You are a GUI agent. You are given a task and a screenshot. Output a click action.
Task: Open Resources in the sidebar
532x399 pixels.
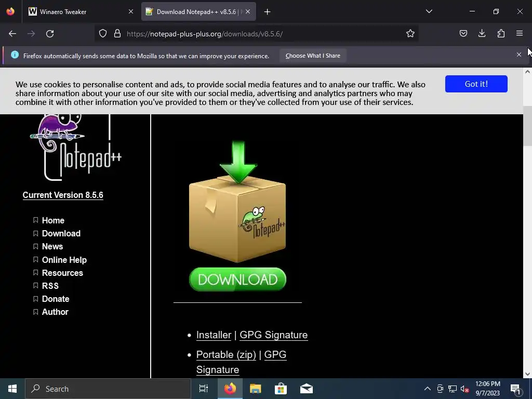click(62, 273)
